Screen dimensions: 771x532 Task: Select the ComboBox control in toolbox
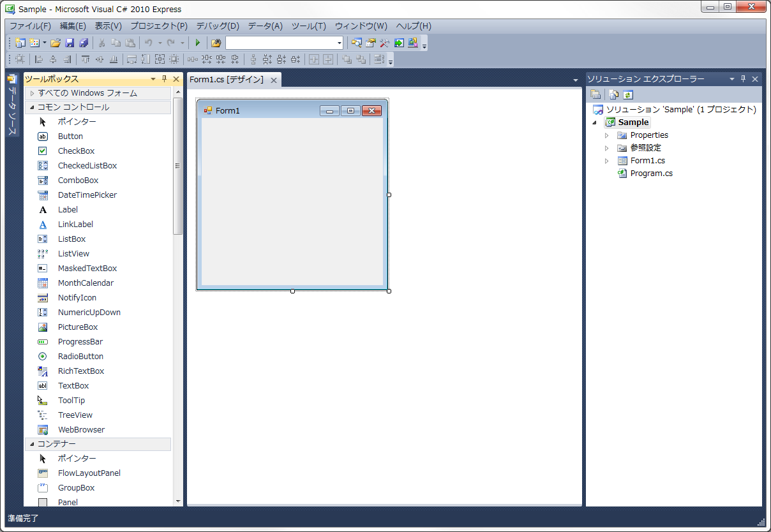click(98, 181)
